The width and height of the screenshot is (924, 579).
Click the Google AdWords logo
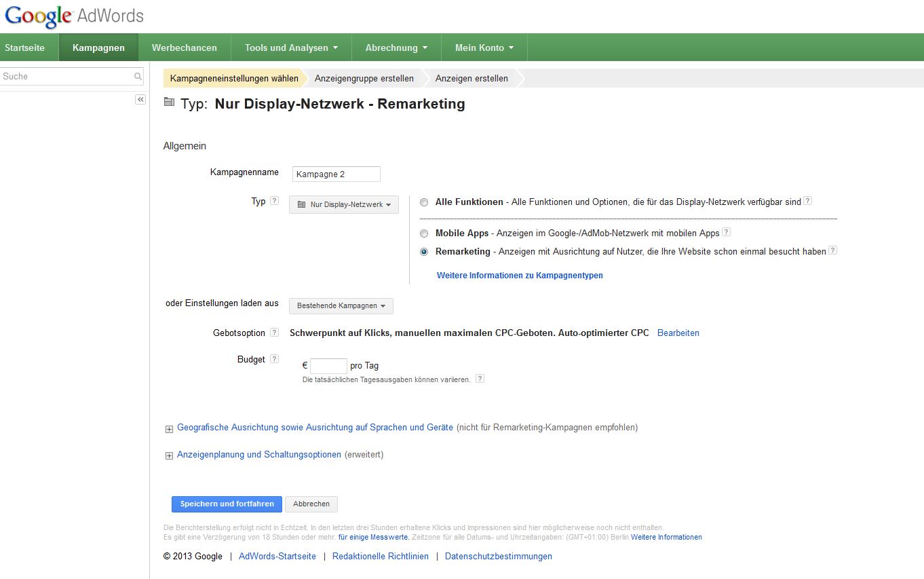(x=74, y=16)
